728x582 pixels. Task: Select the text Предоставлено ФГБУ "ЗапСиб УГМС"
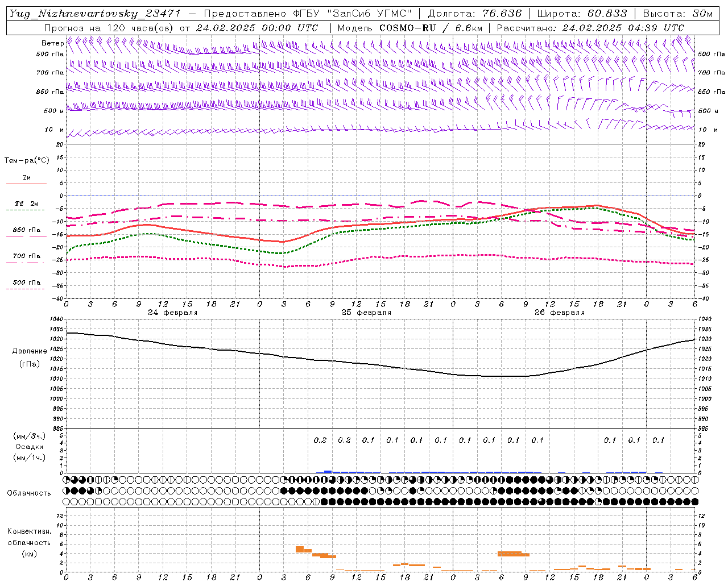(308, 14)
